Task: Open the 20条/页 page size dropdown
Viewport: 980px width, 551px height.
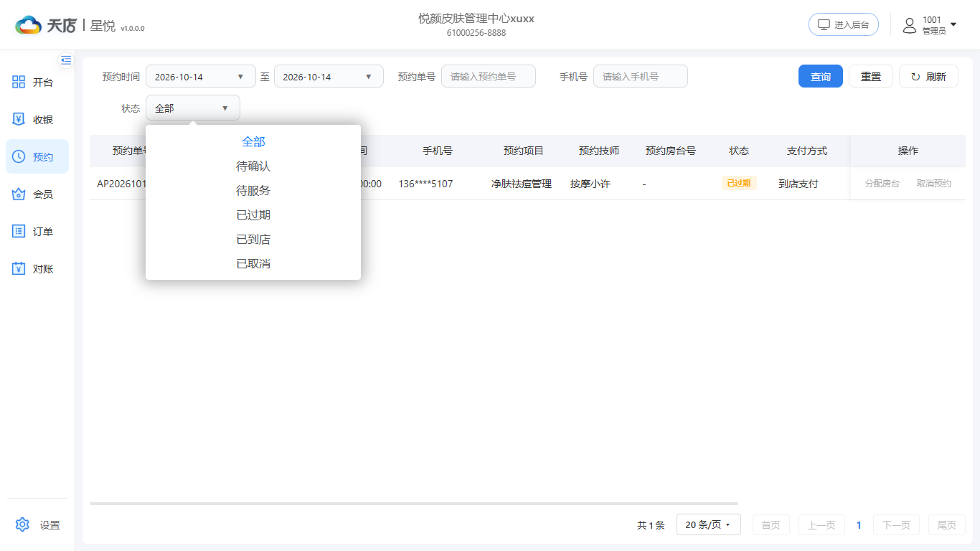Action: 708,525
